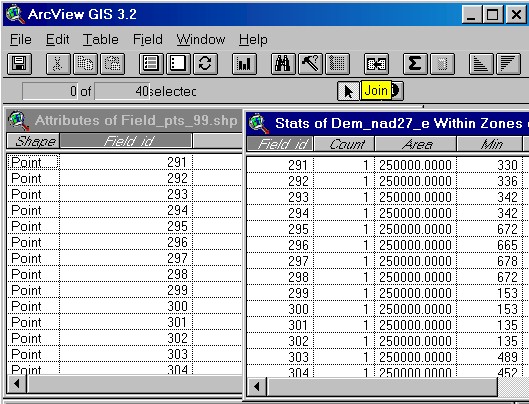Viewport: 529px width, 404px height.
Task: Click the Copy toolbar icon
Action: pos(85,64)
